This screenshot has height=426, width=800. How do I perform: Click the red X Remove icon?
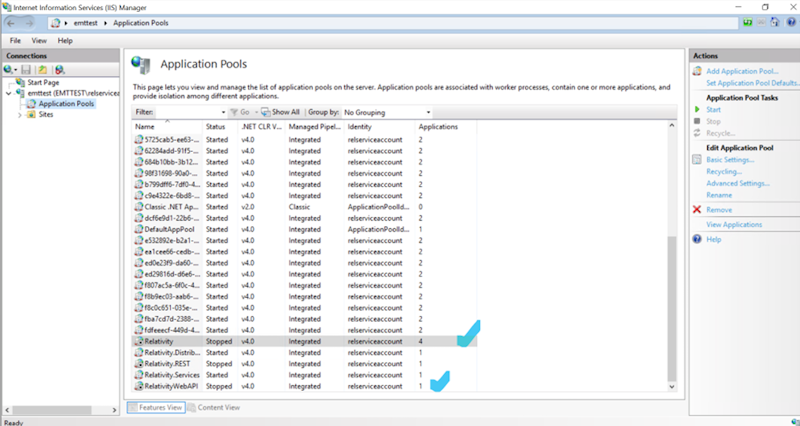click(697, 210)
